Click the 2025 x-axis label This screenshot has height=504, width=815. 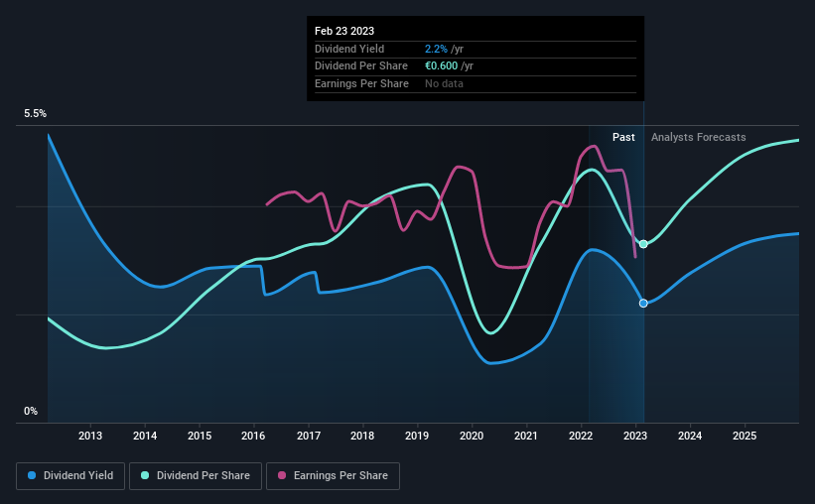coord(745,436)
